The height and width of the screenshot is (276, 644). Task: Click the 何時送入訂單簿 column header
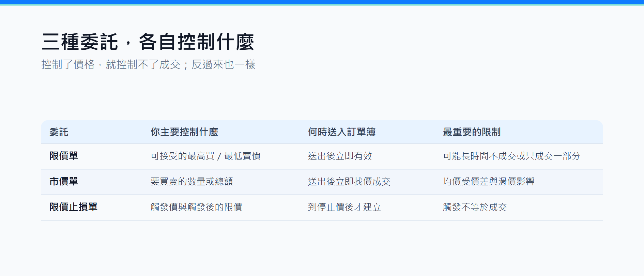(x=342, y=132)
